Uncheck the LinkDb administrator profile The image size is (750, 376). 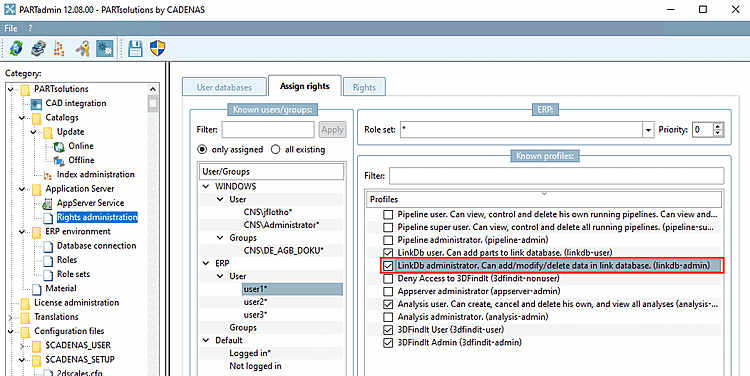(x=388, y=265)
